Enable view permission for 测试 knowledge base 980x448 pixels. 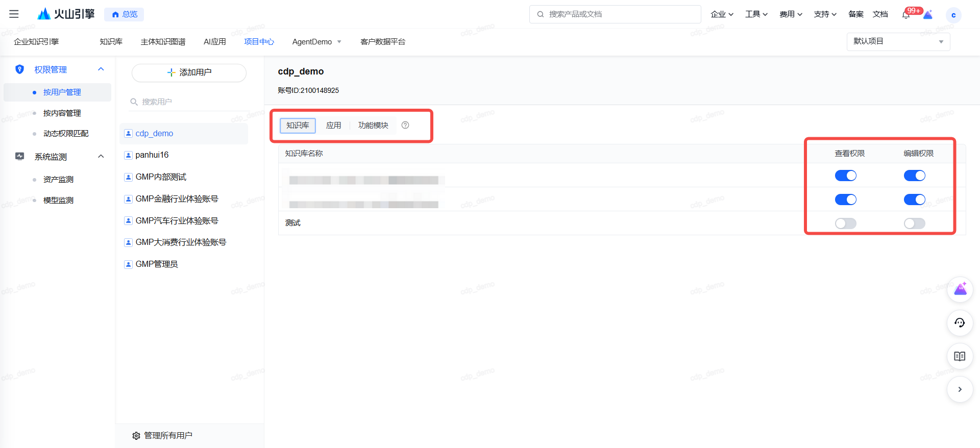pos(846,223)
